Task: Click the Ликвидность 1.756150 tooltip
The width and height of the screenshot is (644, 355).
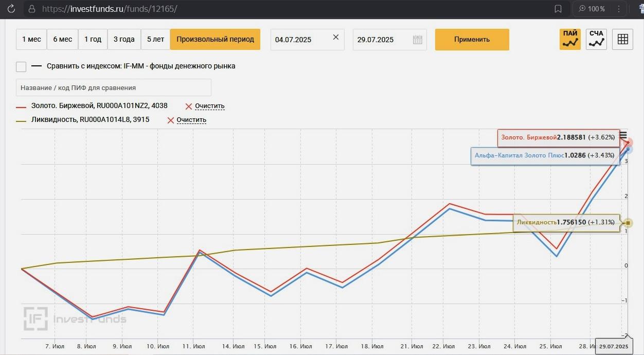Action: tap(566, 223)
